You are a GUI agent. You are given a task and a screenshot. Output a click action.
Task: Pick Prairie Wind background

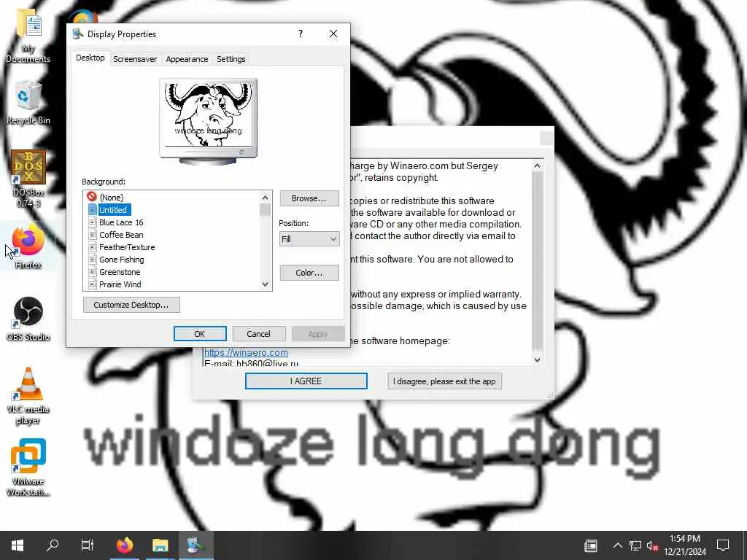[x=120, y=284]
